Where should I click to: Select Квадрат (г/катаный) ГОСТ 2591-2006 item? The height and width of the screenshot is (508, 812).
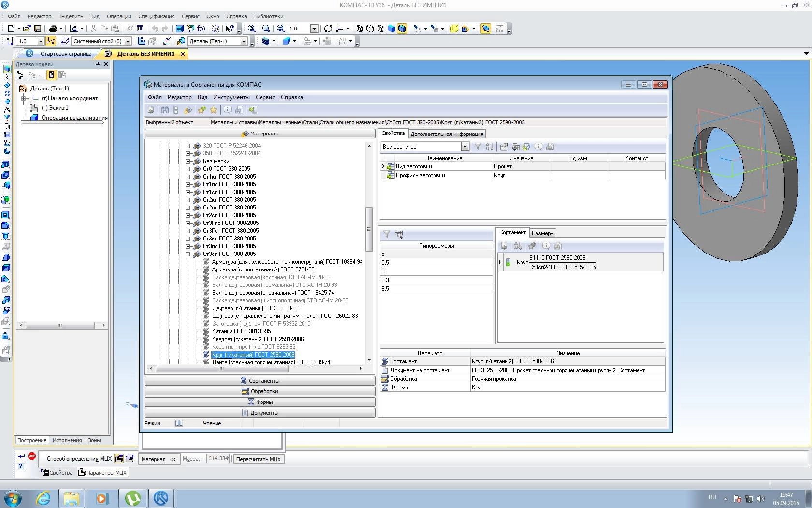258,339
